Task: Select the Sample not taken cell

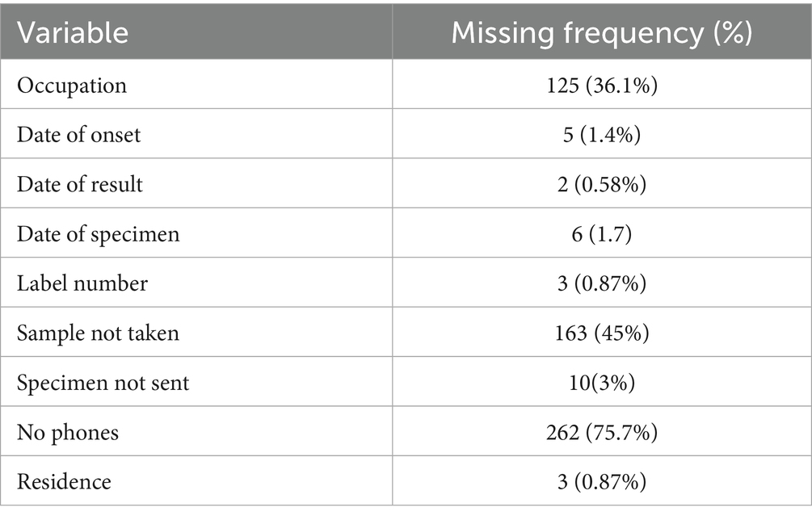Action: coord(98,333)
